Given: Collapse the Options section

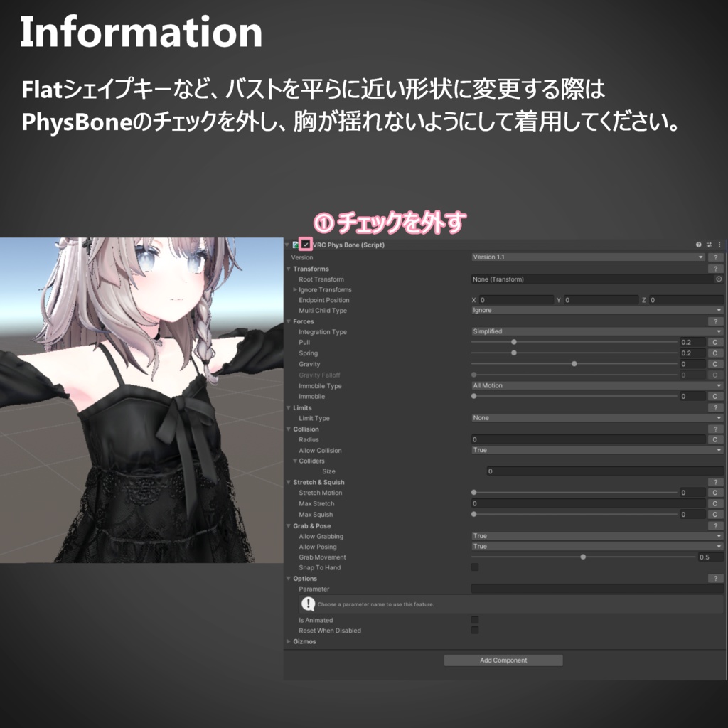Looking at the screenshot, I should click(289, 579).
